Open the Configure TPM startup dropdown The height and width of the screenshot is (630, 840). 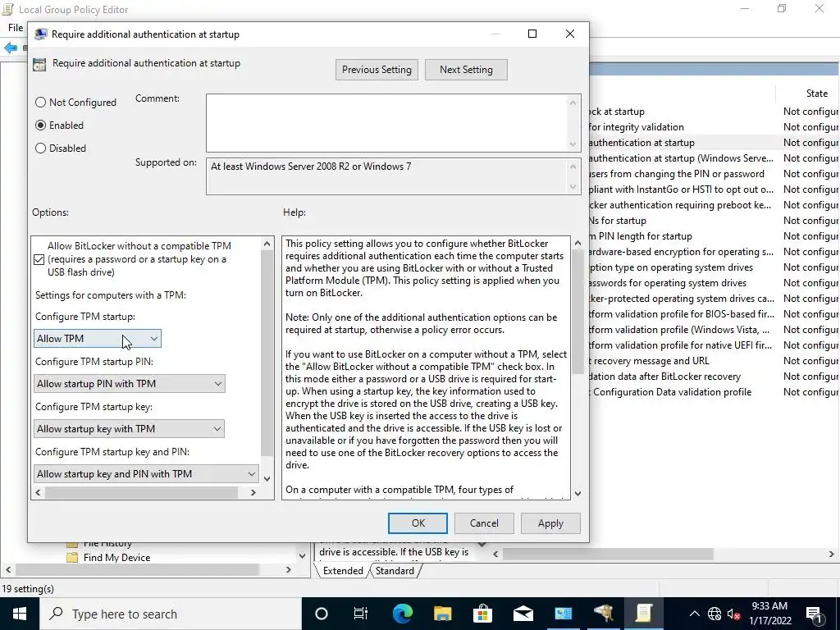[x=97, y=339]
